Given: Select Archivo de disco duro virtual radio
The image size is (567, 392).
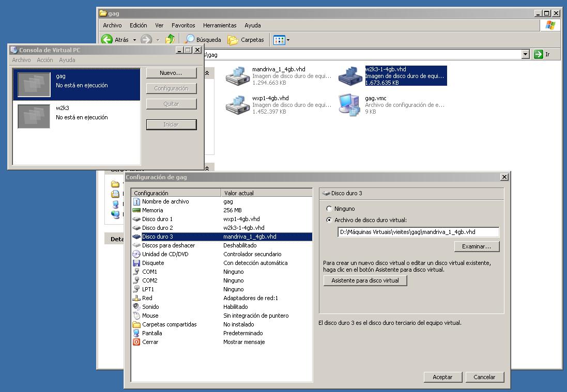Looking at the screenshot, I should click(329, 220).
